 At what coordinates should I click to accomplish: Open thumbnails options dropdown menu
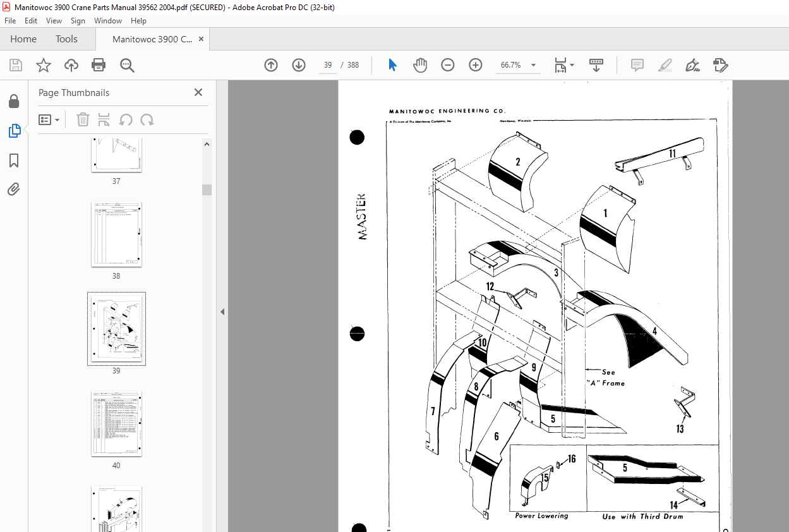click(x=49, y=119)
